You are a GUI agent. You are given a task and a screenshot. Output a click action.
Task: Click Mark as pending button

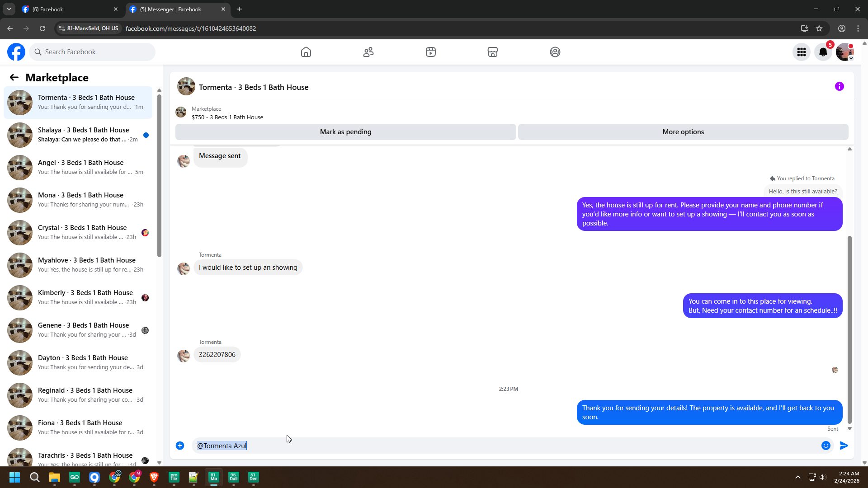coord(345,132)
